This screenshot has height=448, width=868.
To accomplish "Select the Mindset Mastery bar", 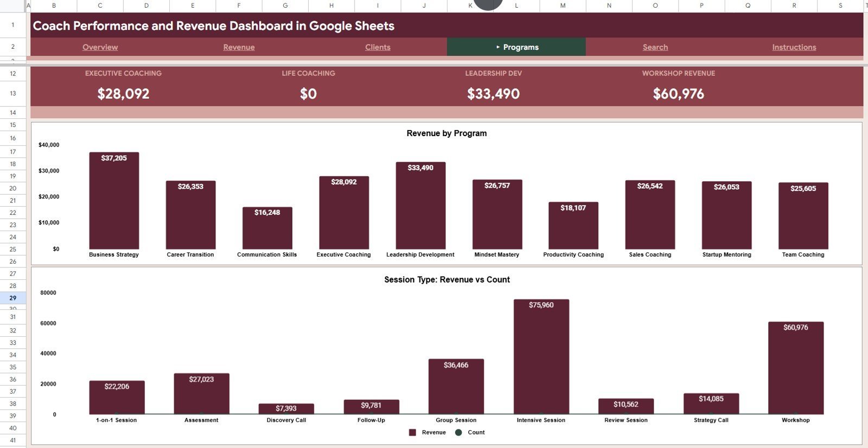I will point(497,214).
